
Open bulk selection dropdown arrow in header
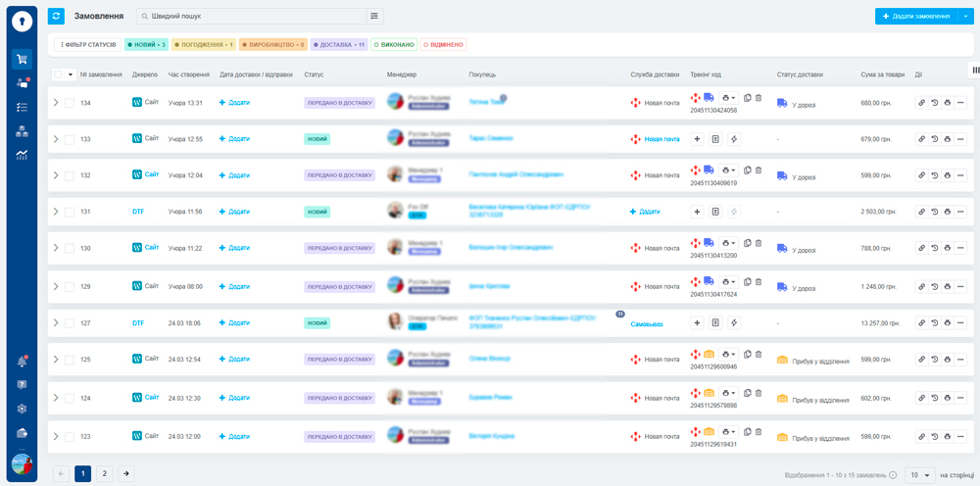point(70,74)
